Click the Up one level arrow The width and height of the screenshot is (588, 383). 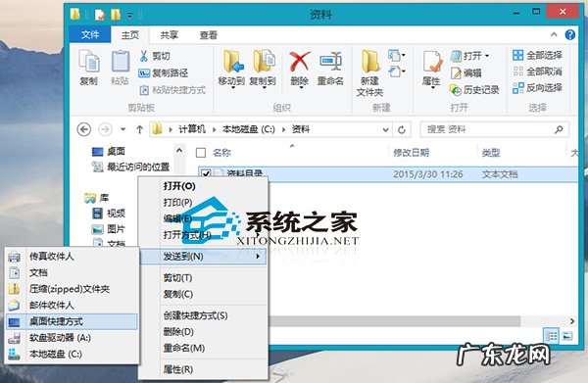click(x=139, y=129)
